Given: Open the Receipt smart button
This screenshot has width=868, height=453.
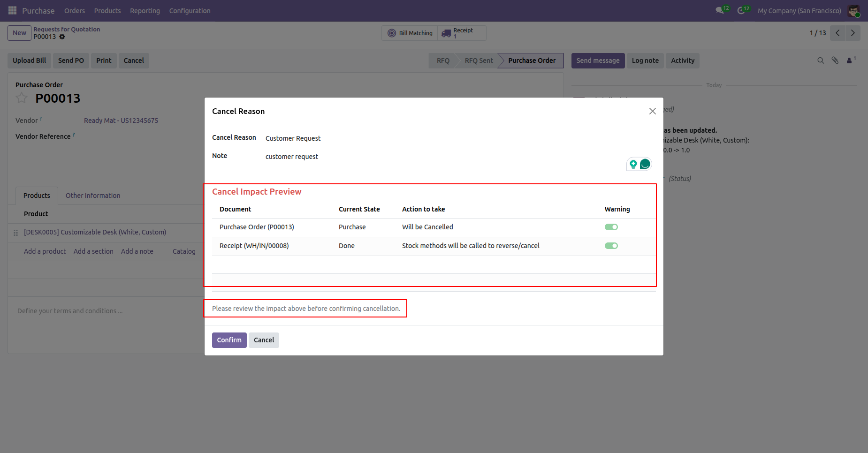Looking at the screenshot, I should [x=462, y=33].
